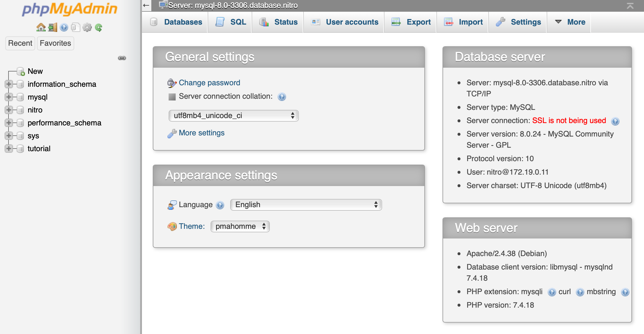Open the pmahomme theme dropdown

click(x=240, y=226)
